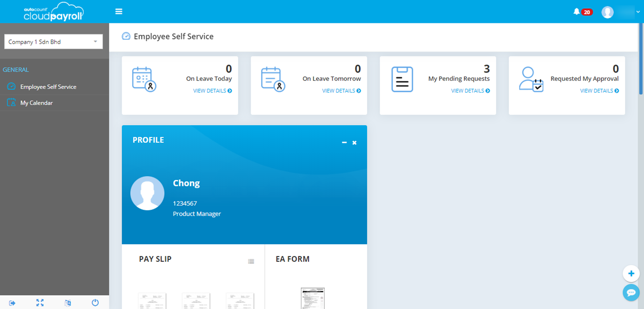Close the Profile panel

click(354, 143)
